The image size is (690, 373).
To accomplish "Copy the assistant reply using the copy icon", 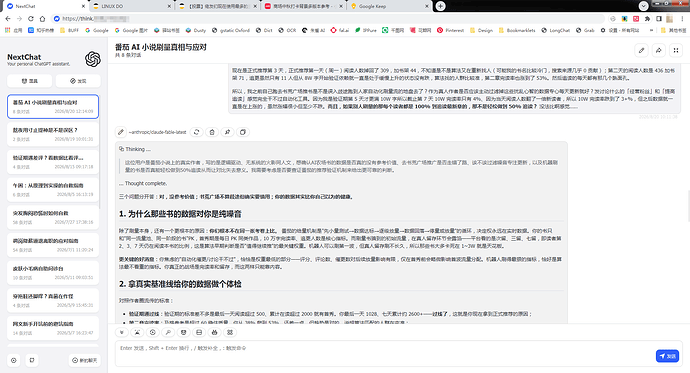I will (x=243, y=132).
